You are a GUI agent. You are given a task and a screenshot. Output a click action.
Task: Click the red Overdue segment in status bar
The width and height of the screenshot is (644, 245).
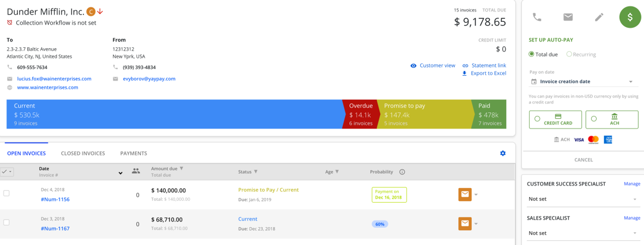[x=360, y=114]
